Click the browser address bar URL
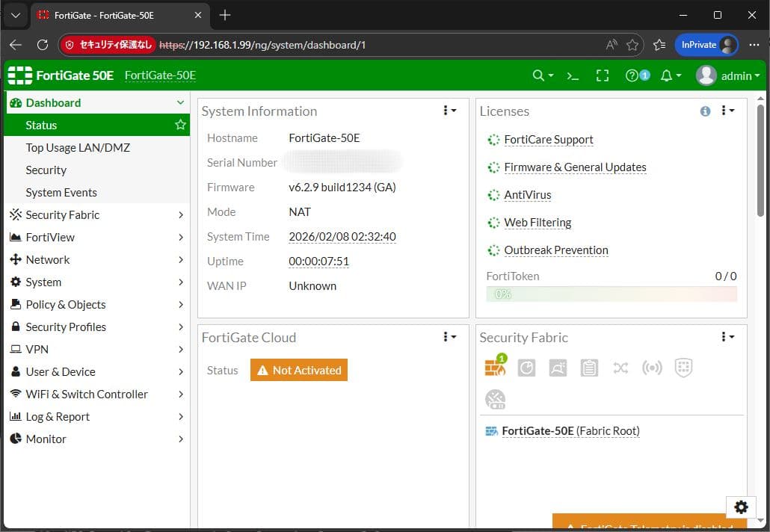This screenshot has width=770, height=532. click(277, 45)
